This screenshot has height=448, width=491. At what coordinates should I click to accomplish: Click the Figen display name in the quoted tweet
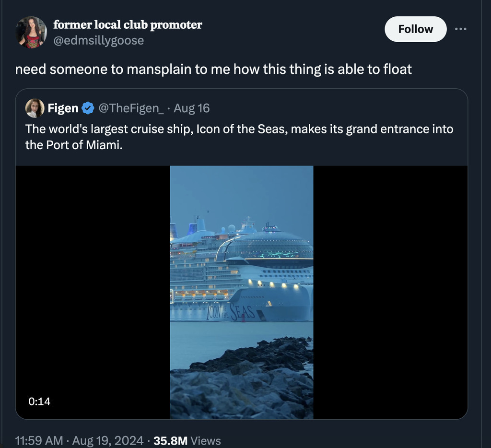pyautogui.click(x=63, y=108)
